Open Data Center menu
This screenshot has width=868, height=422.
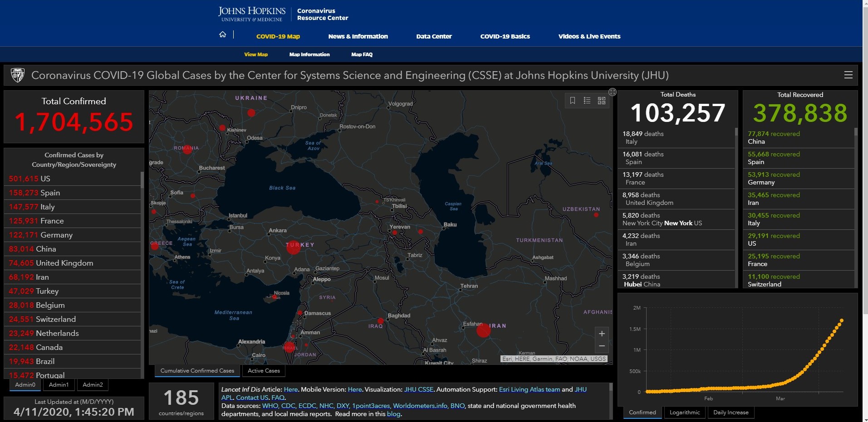[x=434, y=36]
